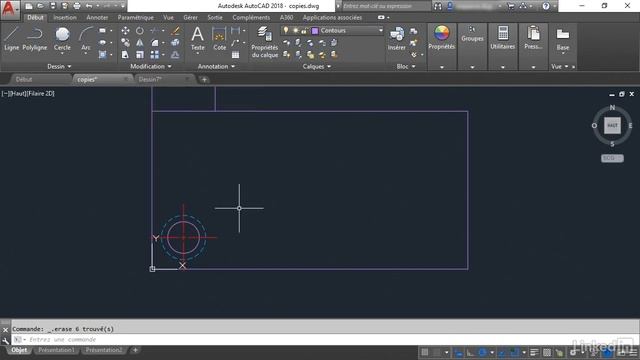640x360 pixels.
Task: Open the AutoCAD application menu button
Action: point(9,9)
